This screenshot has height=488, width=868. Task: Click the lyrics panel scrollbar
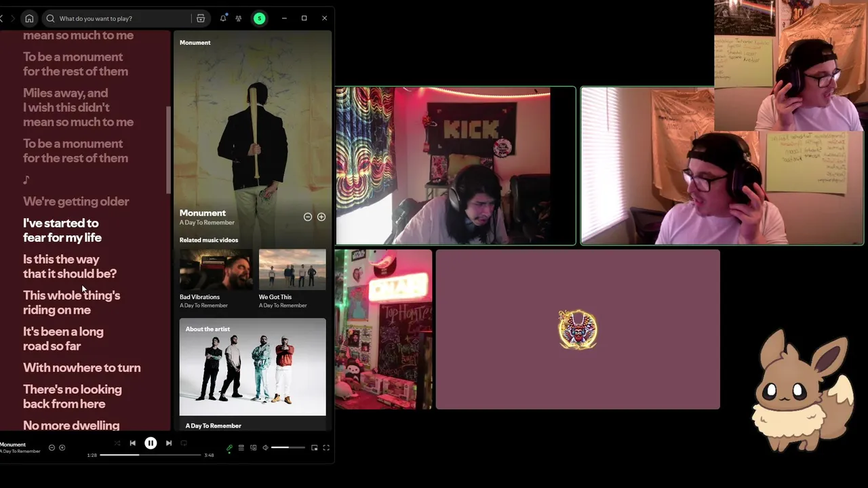(168, 150)
